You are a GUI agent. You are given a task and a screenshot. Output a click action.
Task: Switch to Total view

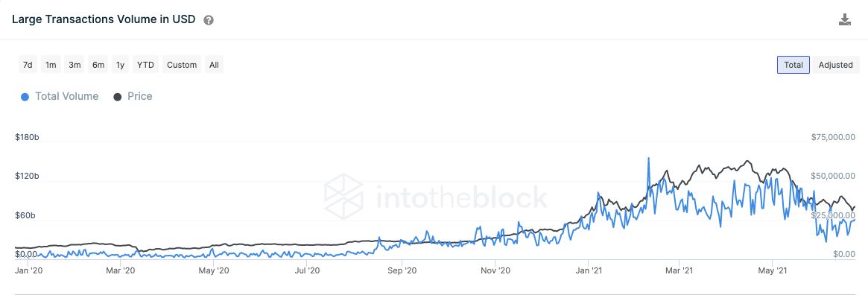click(793, 65)
